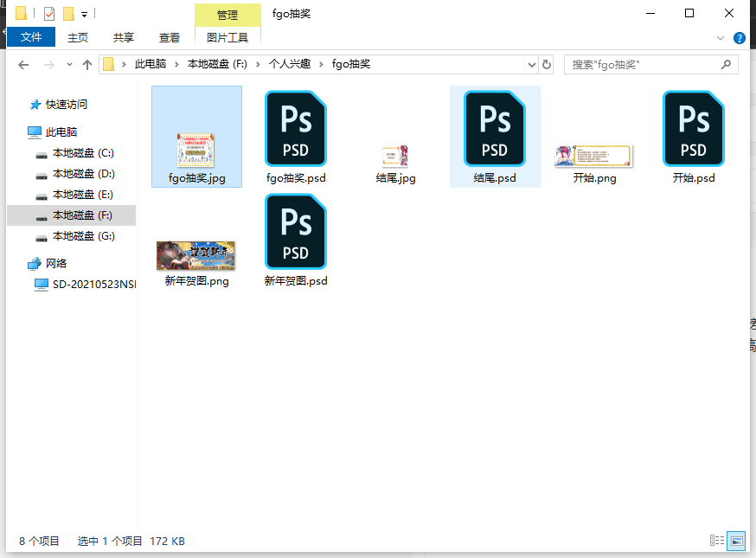Click the 新年贺图.png file name label
This screenshot has height=558, width=756.
pos(196,281)
